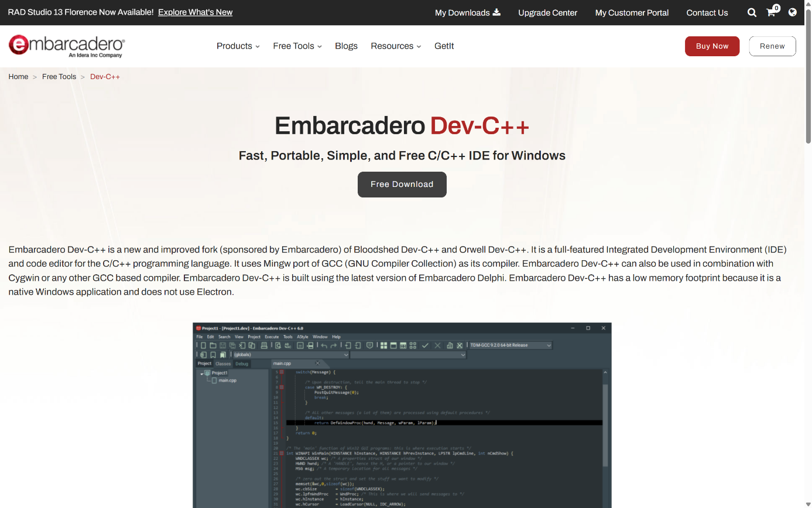Click the Embarcadero logo
Viewport: 812px width, 508px height.
click(x=67, y=46)
